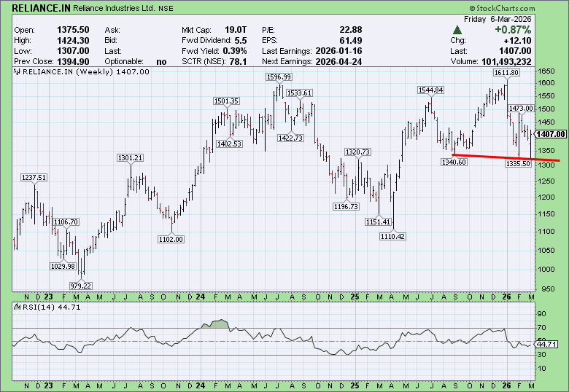Click the Open price 1375.50
This screenshot has width=569, height=392.
click(x=73, y=30)
